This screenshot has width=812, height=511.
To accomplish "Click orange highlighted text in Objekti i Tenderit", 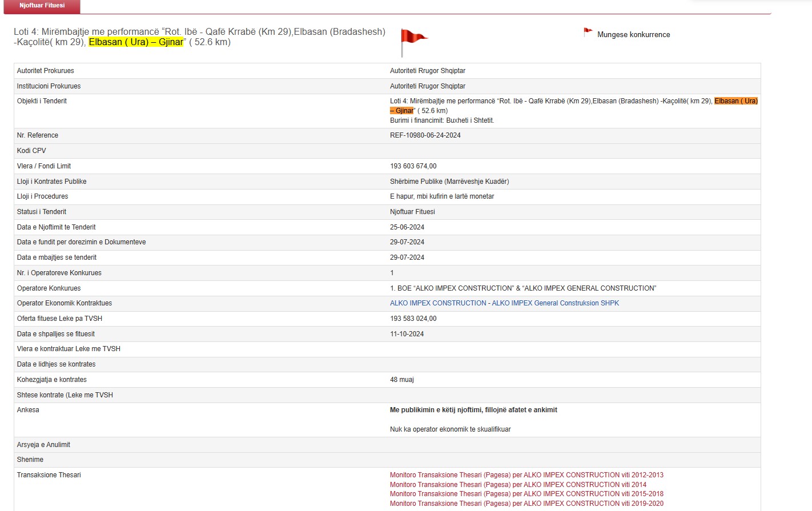I will click(735, 101).
